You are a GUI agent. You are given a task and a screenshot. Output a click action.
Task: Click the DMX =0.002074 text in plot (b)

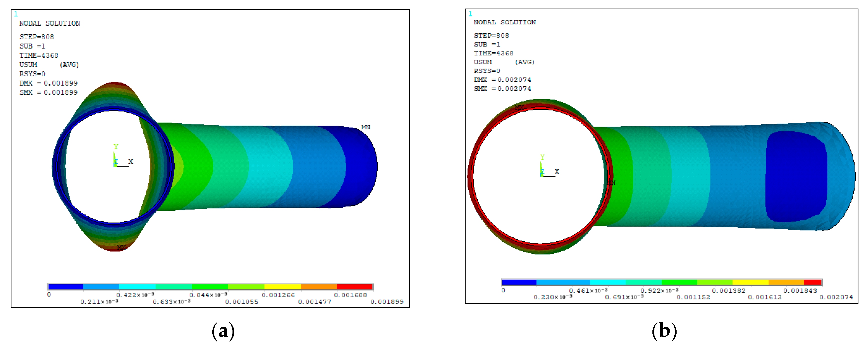tap(502, 80)
